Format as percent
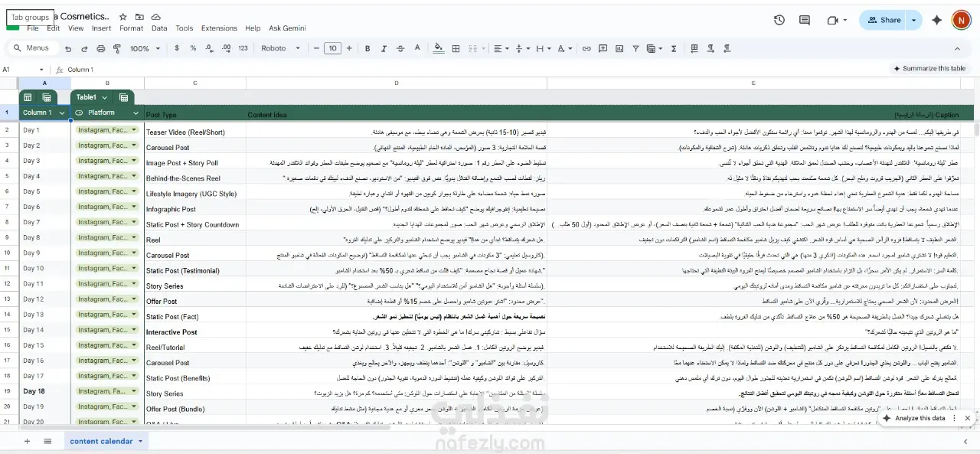The image size is (980, 454). point(193,48)
